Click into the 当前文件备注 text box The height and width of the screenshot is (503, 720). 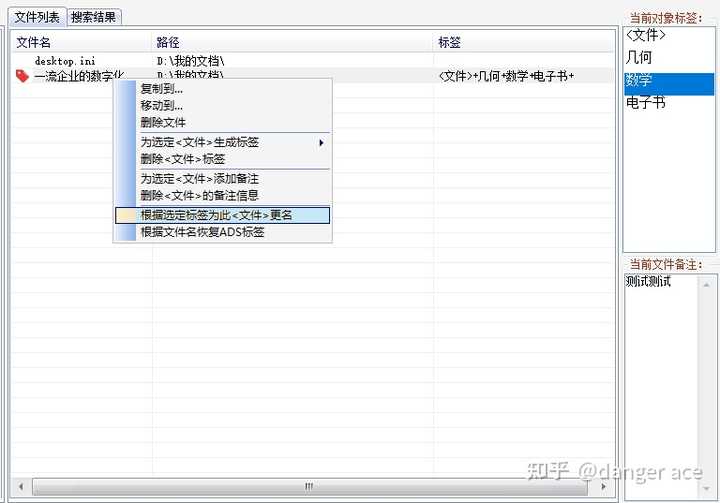pos(660,387)
